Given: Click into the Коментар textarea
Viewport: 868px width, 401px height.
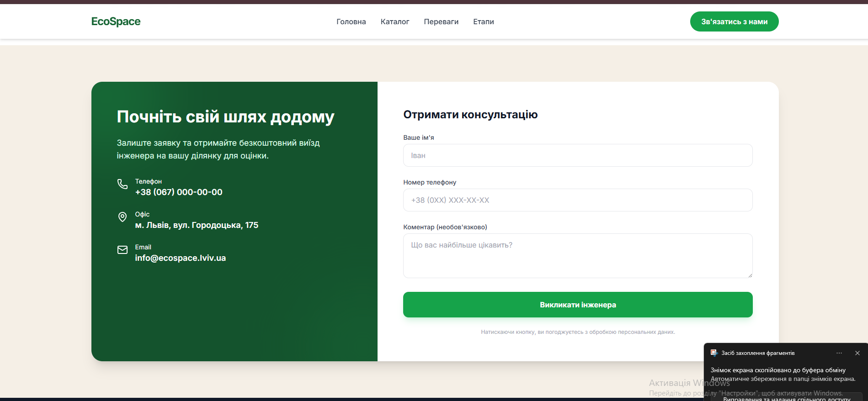Looking at the screenshot, I should tap(578, 256).
